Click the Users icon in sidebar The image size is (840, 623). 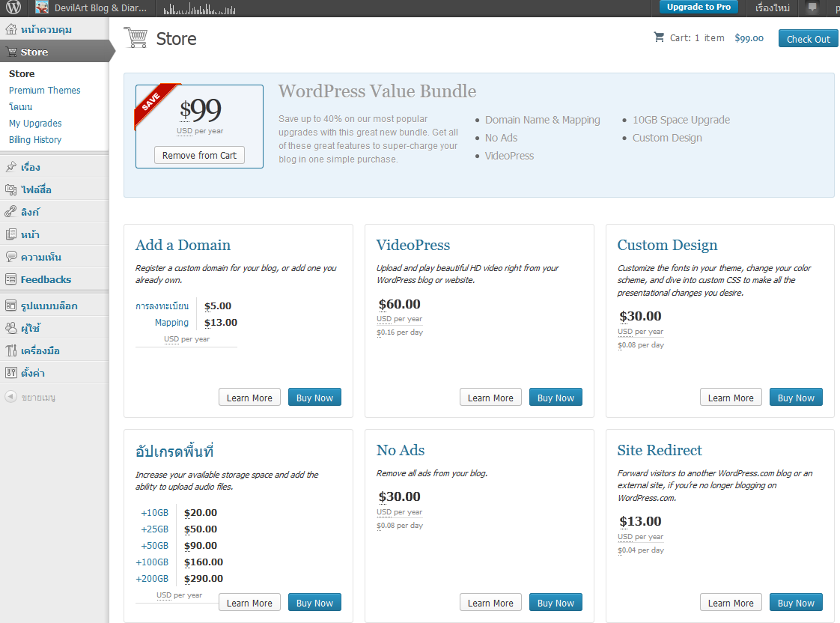pyautogui.click(x=10, y=328)
